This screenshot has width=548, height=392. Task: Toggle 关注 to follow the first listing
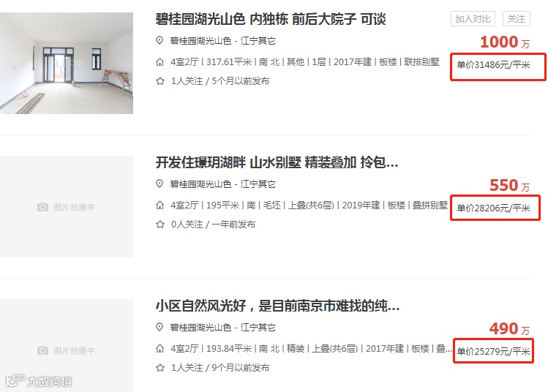click(x=517, y=19)
